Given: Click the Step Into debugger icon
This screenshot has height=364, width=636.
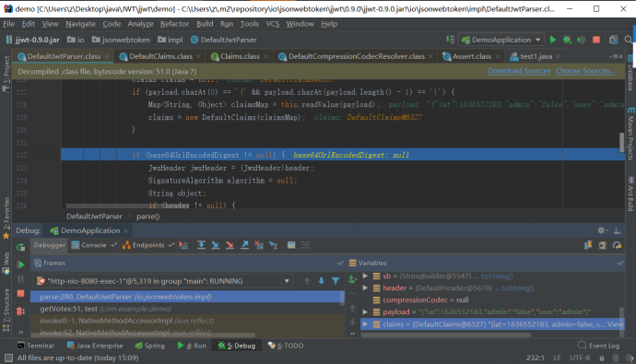Looking at the screenshot, I should pyautogui.click(x=216, y=245).
